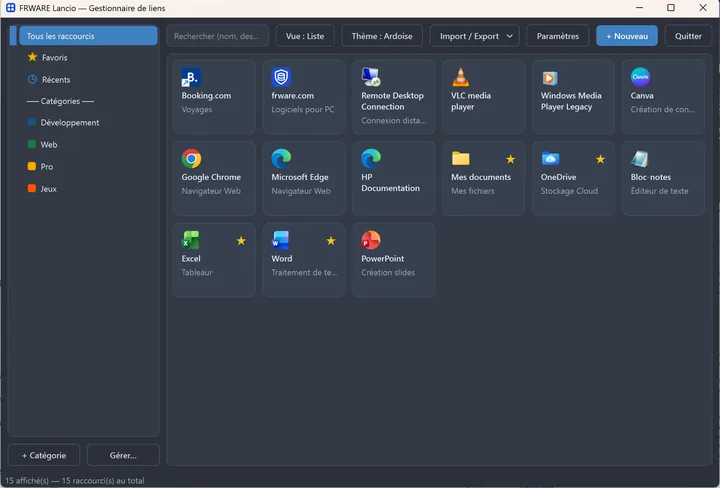
Task: Toggle favorite star on OneDrive card
Action: pos(600,159)
